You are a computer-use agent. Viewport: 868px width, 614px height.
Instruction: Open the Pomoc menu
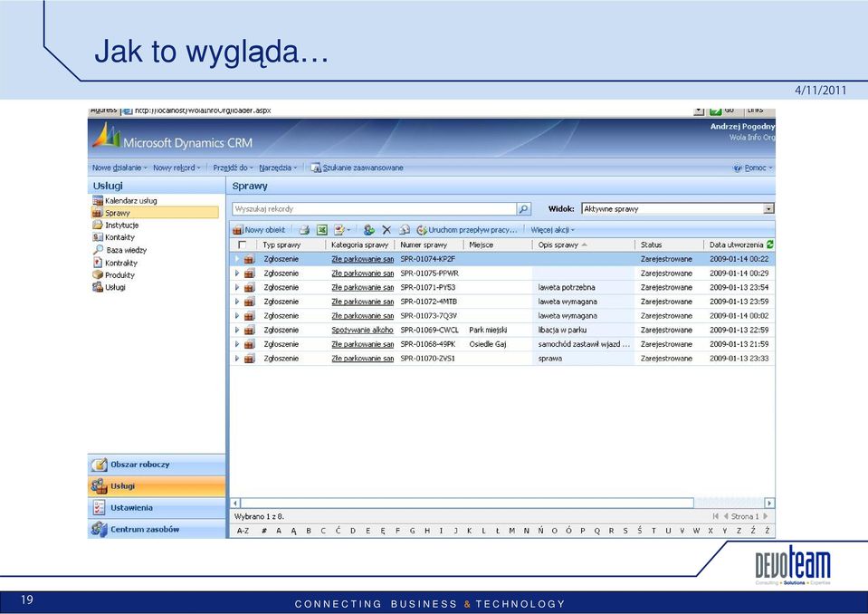[753, 168]
